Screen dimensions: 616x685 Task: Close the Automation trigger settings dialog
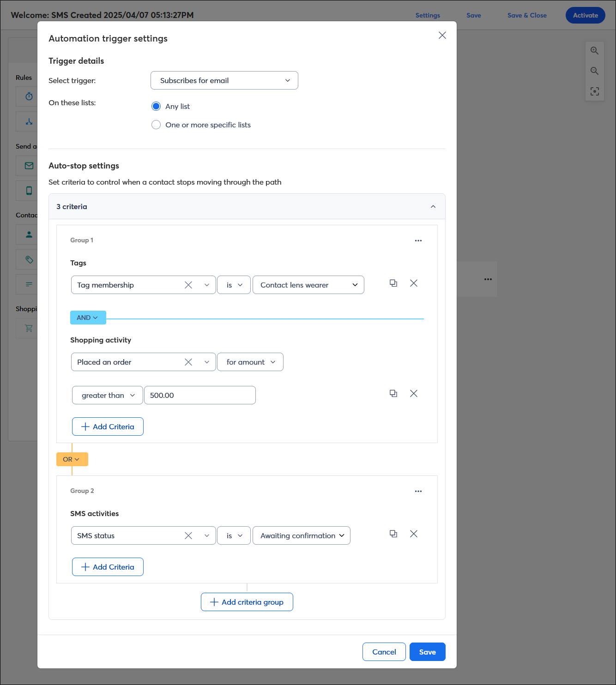(x=442, y=36)
